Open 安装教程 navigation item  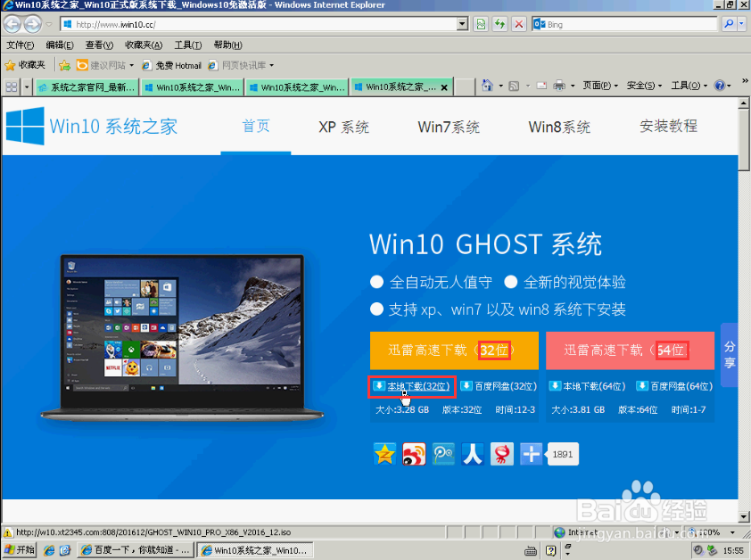pyautogui.click(x=668, y=126)
